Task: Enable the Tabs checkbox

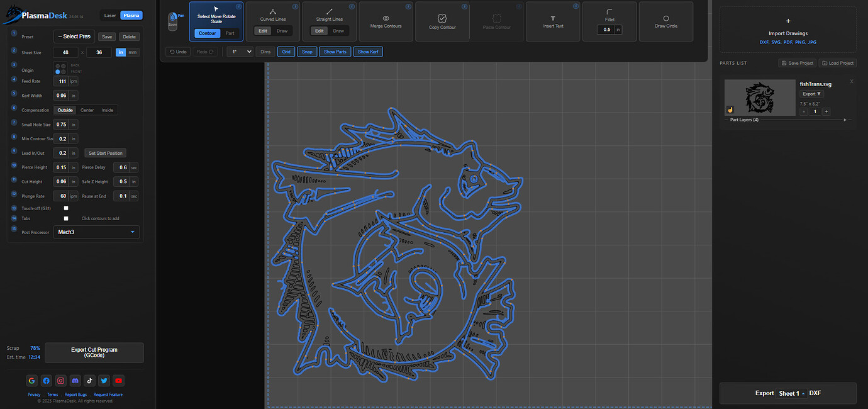Action: (65, 218)
